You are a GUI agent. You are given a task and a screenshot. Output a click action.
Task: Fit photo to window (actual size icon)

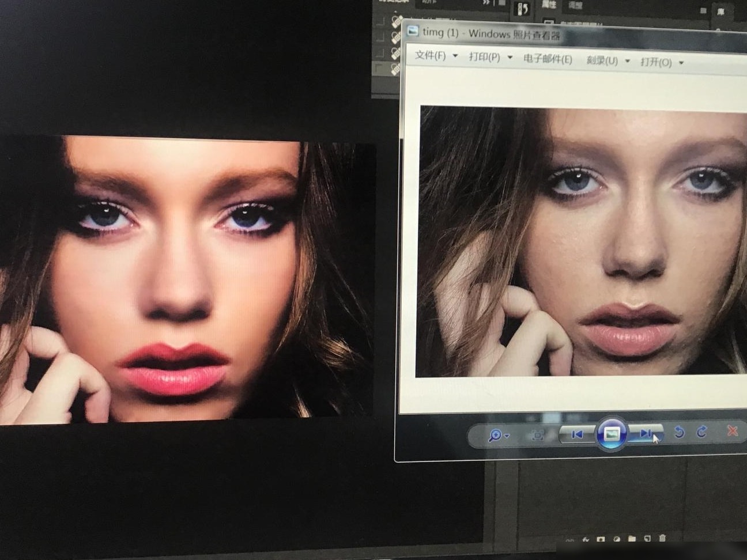coord(537,435)
